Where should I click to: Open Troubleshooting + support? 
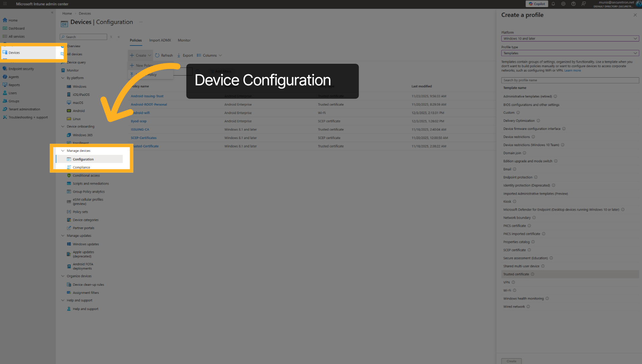pyautogui.click(x=28, y=117)
